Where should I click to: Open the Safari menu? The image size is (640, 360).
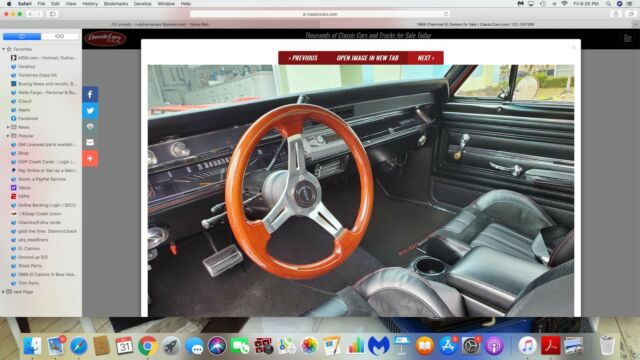point(24,4)
